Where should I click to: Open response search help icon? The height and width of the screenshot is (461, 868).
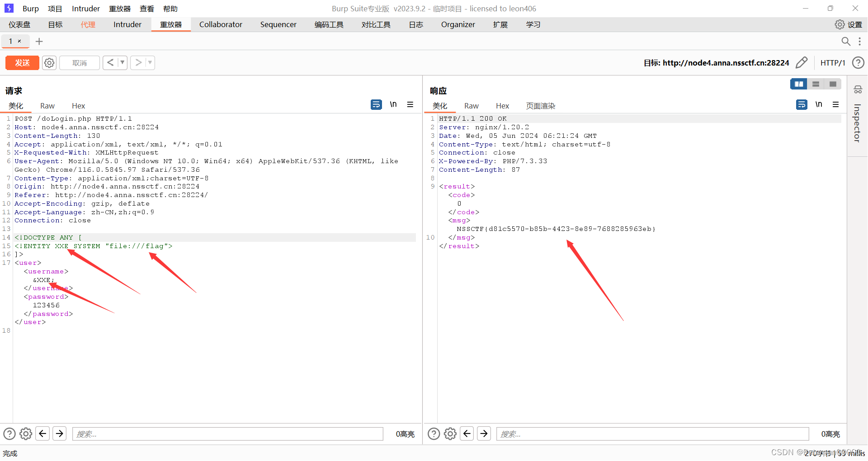tap(434, 434)
